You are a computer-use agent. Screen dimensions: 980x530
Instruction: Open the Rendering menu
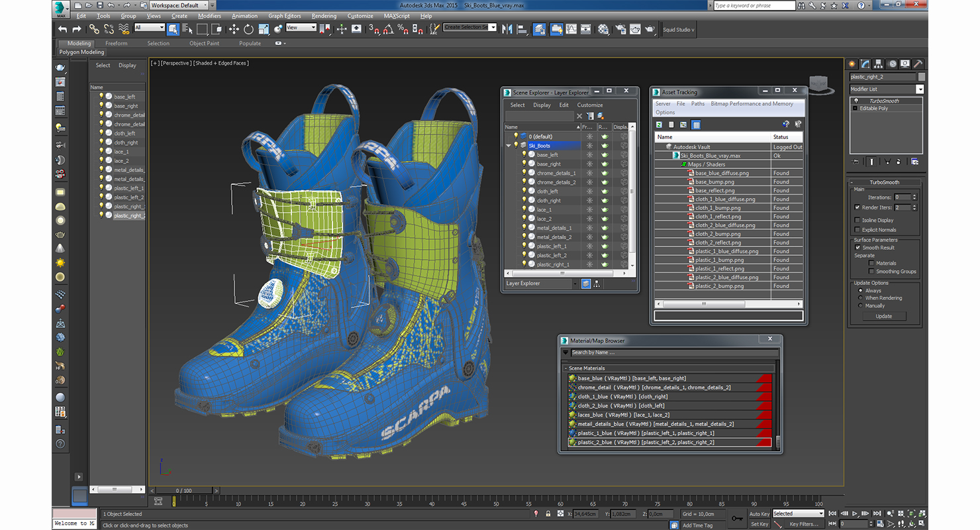click(x=324, y=16)
